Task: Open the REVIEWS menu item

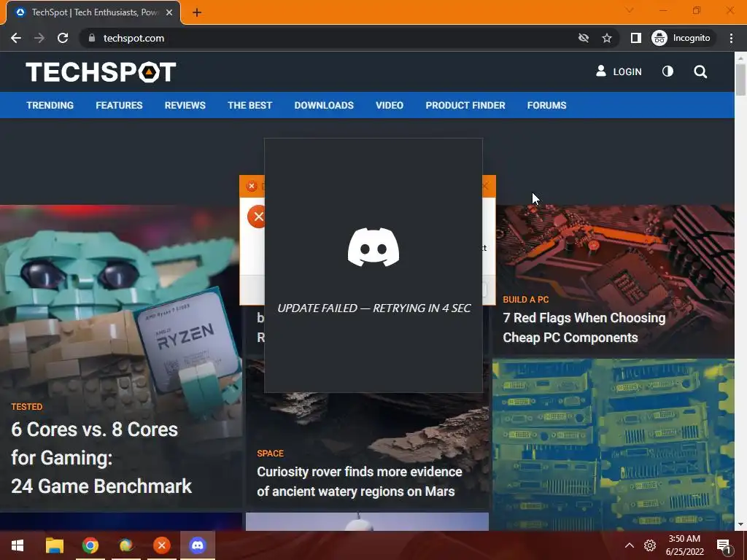Action: pos(185,105)
